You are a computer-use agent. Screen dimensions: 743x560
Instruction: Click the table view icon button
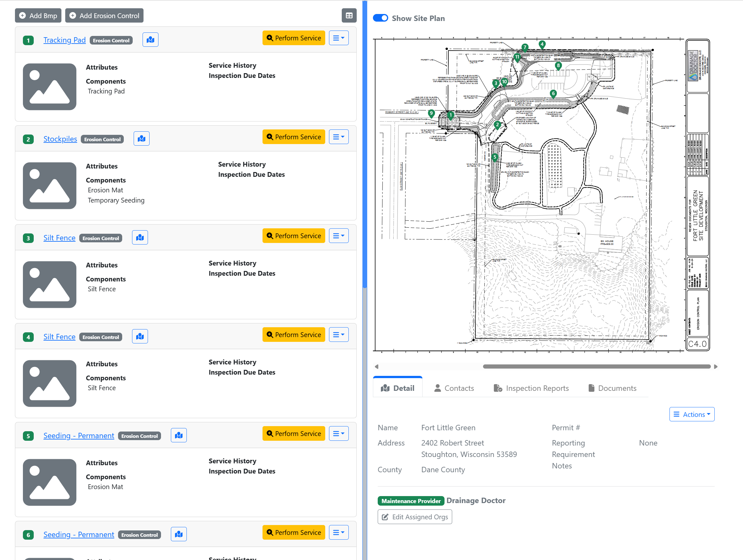click(349, 16)
